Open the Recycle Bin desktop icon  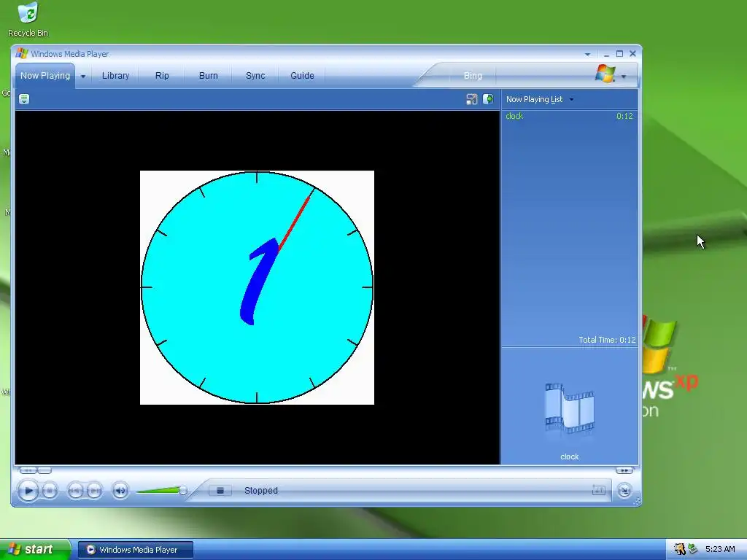click(28, 20)
